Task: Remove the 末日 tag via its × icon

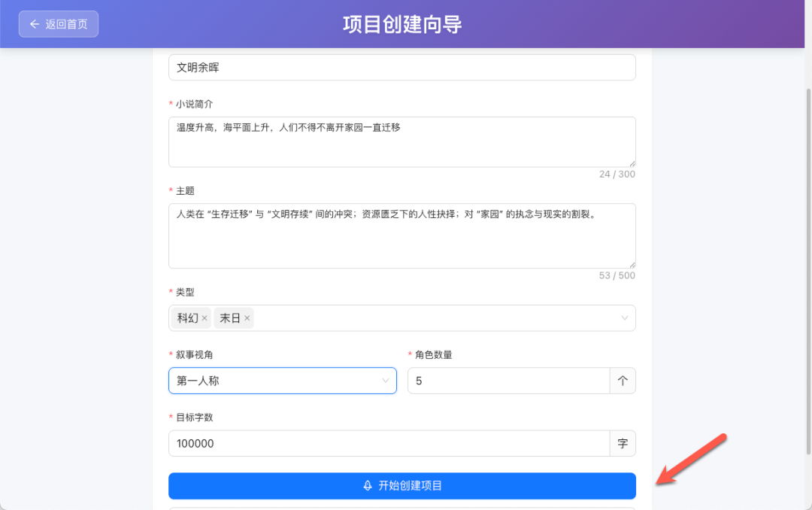Action: [246, 317]
